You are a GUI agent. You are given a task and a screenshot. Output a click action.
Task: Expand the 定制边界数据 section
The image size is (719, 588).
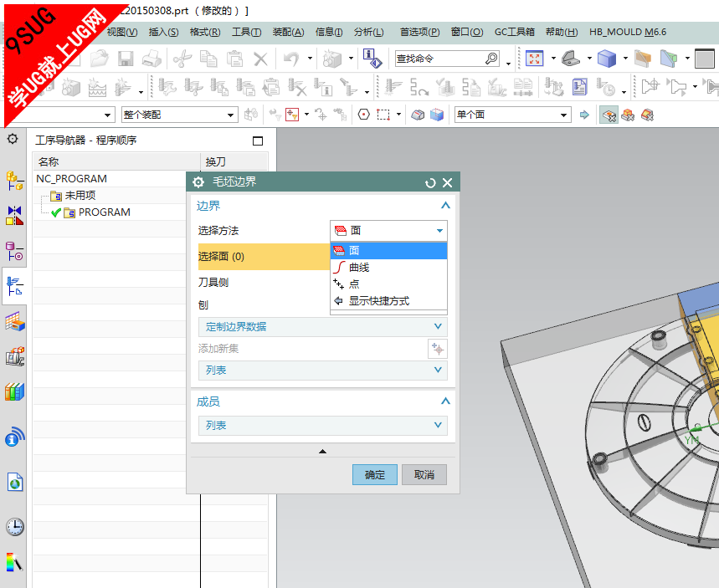point(322,327)
